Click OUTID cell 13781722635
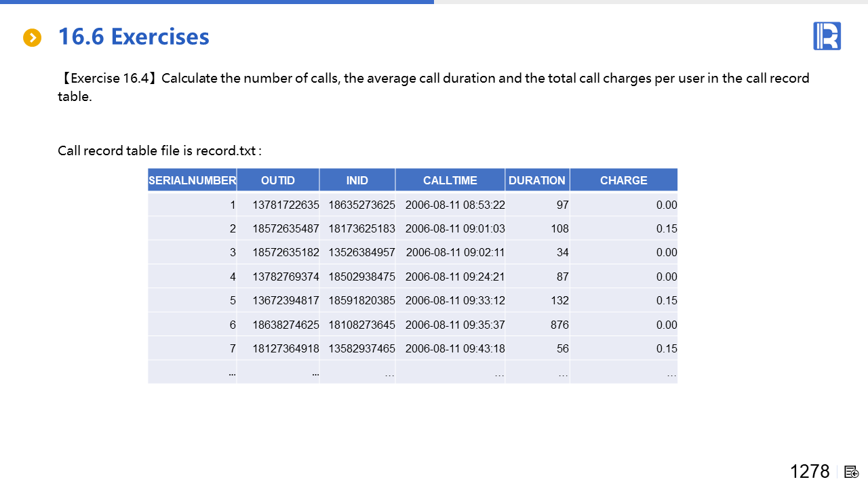Image resolution: width=868 pixels, height=488 pixels. pos(285,205)
